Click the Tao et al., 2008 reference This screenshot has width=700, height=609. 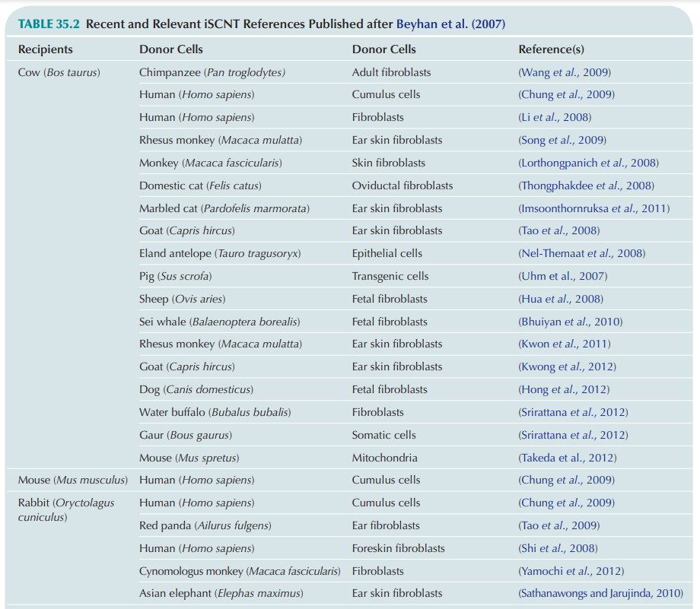559,230
